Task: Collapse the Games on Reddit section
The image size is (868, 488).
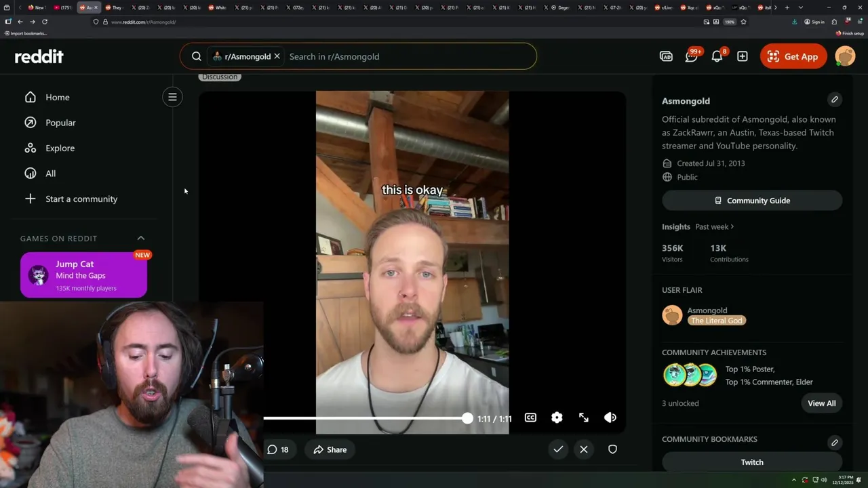Action: 141,238
